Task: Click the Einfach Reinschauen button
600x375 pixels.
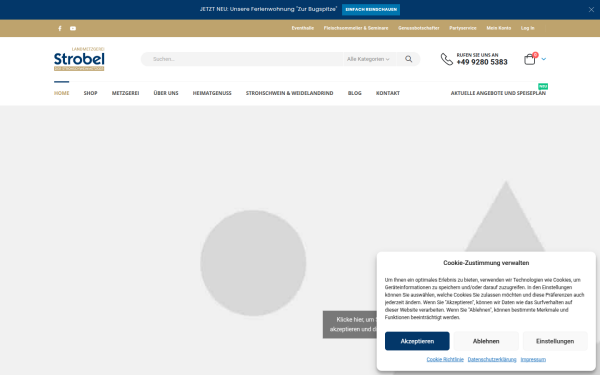Action: 371,10
